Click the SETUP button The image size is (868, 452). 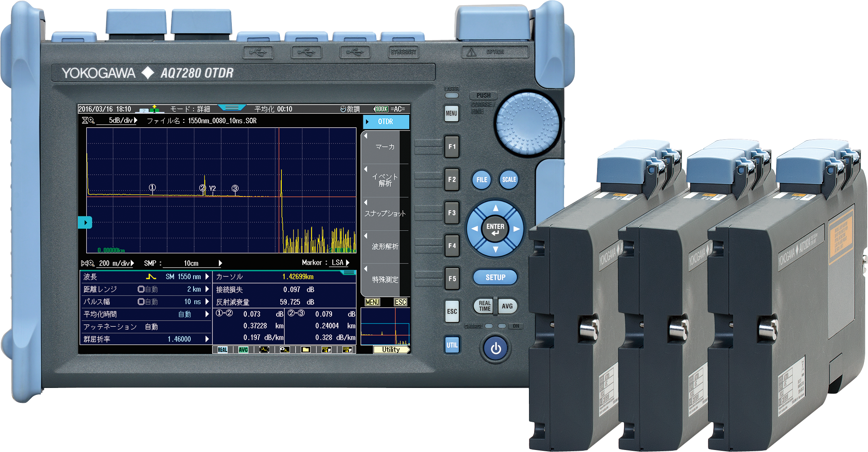[495, 277]
